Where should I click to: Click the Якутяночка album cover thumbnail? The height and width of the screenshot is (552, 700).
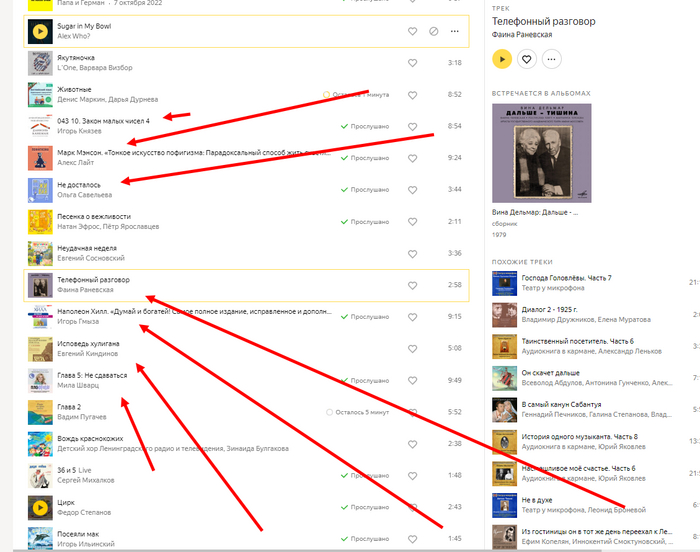pos(40,63)
